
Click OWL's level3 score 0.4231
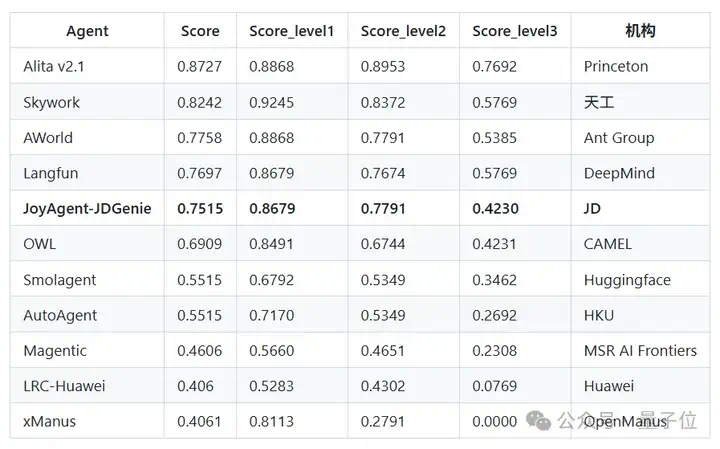coord(495,244)
